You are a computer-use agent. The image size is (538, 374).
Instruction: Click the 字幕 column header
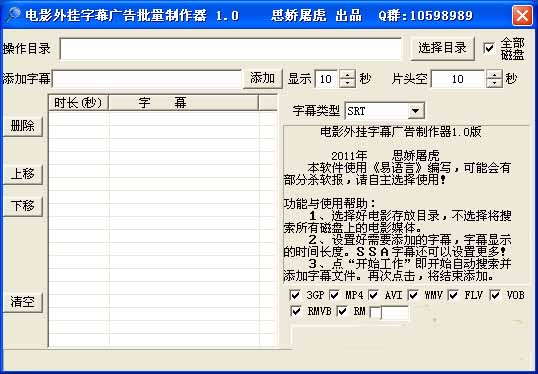183,103
